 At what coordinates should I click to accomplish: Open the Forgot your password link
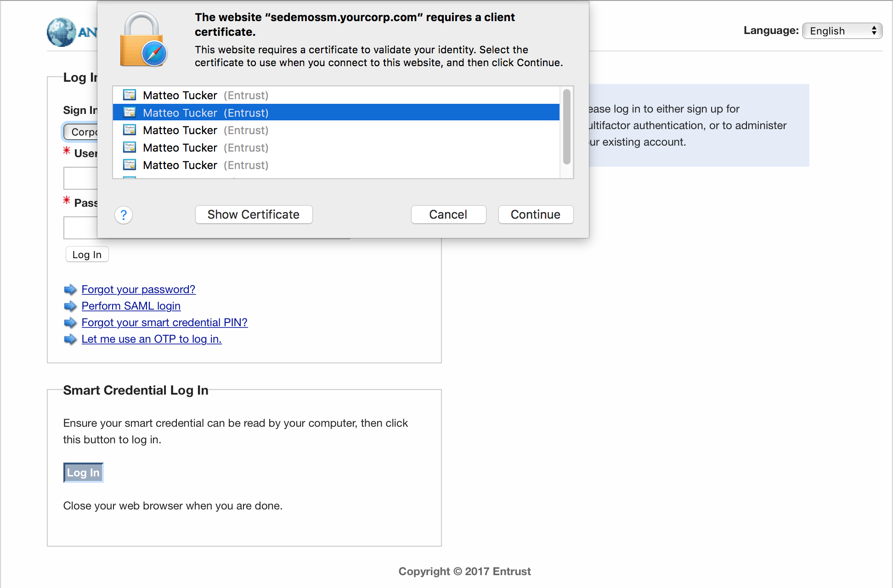coord(138,289)
